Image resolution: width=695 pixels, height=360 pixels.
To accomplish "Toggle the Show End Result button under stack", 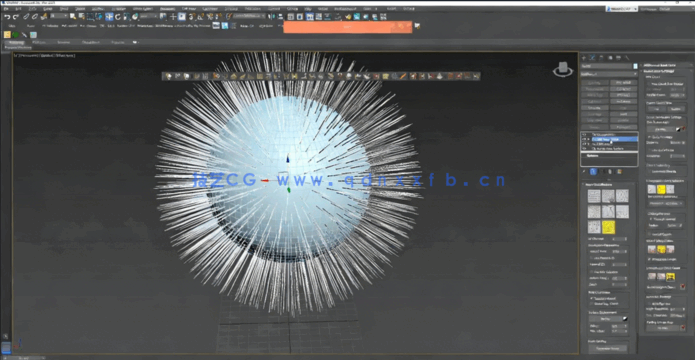I will tap(594, 172).
